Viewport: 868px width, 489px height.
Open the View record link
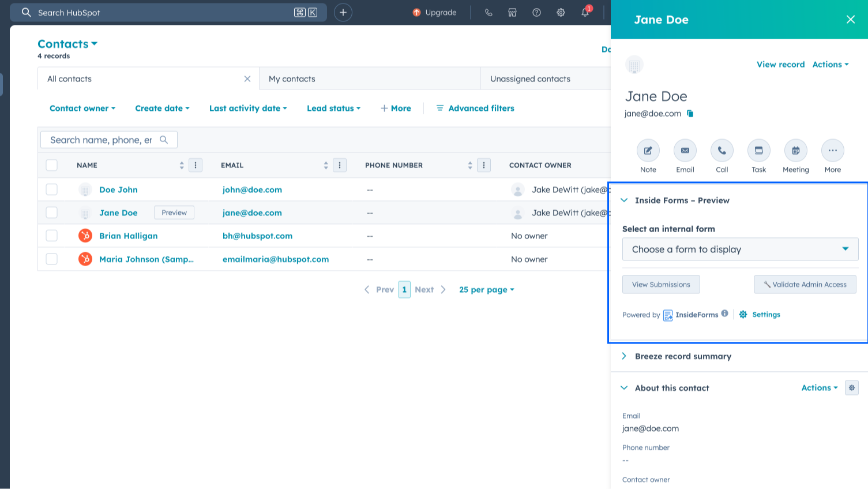(780, 65)
